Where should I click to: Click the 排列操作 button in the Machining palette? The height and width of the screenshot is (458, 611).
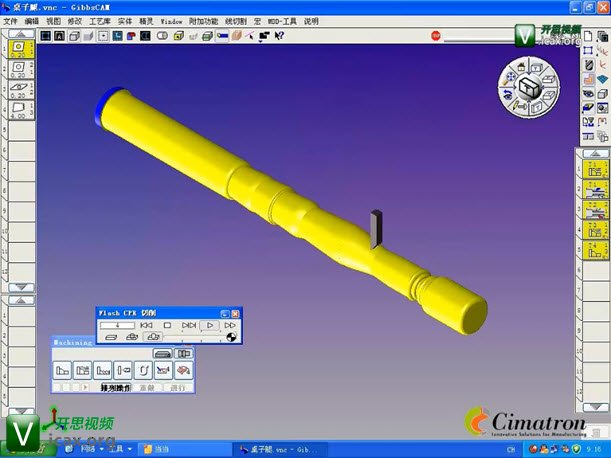click(116, 388)
